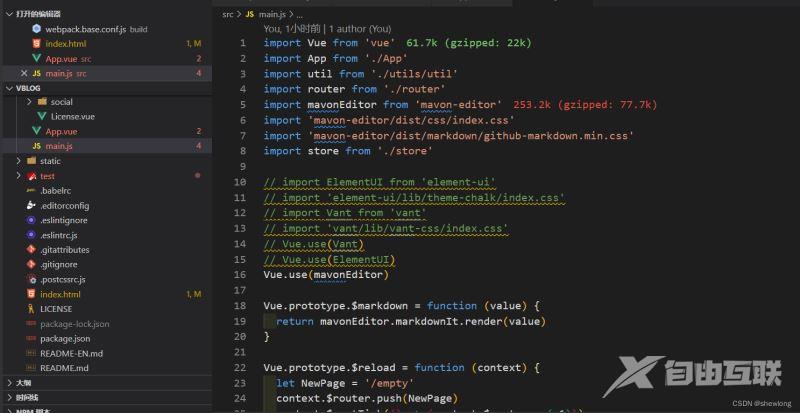800x413 pixels.
Task: Click line number 9 in the gutter
Action: [x=243, y=166]
